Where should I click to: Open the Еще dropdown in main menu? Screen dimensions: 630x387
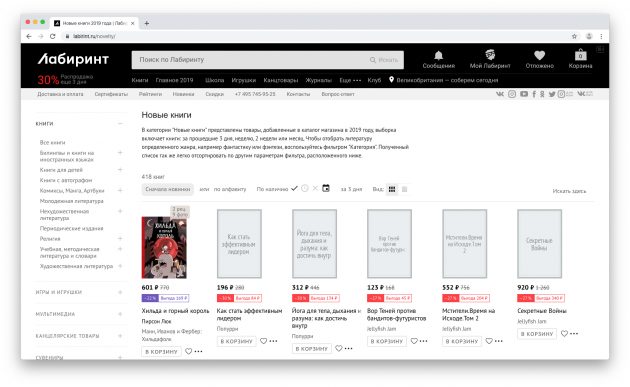click(x=350, y=80)
